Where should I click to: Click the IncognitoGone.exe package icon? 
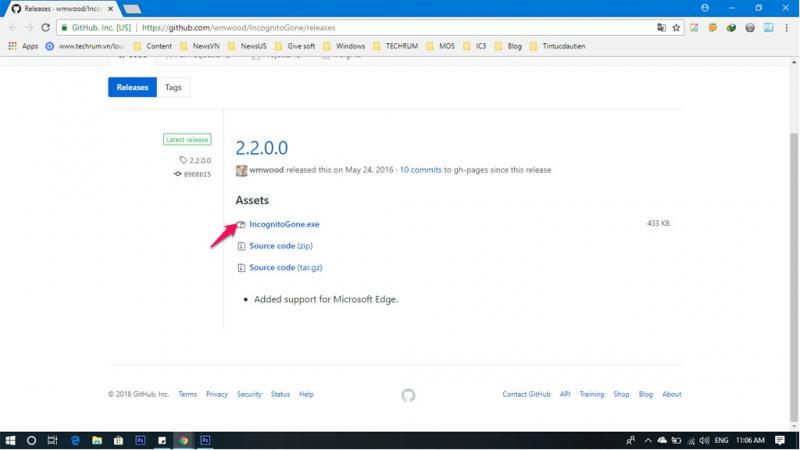[x=241, y=224]
